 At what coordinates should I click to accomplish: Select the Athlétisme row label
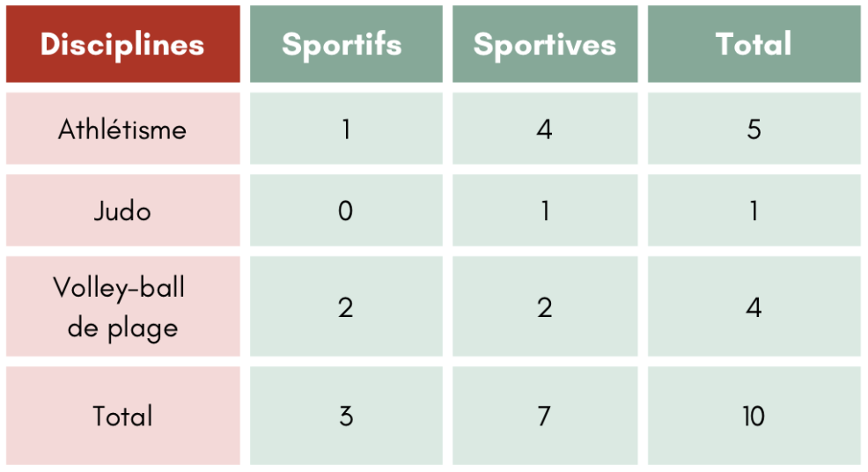point(122,129)
